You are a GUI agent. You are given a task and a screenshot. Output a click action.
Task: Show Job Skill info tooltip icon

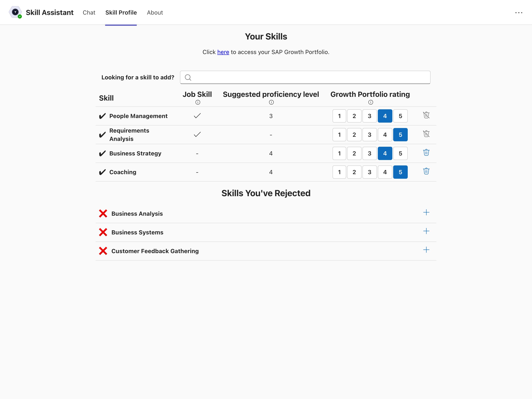(198, 102)
